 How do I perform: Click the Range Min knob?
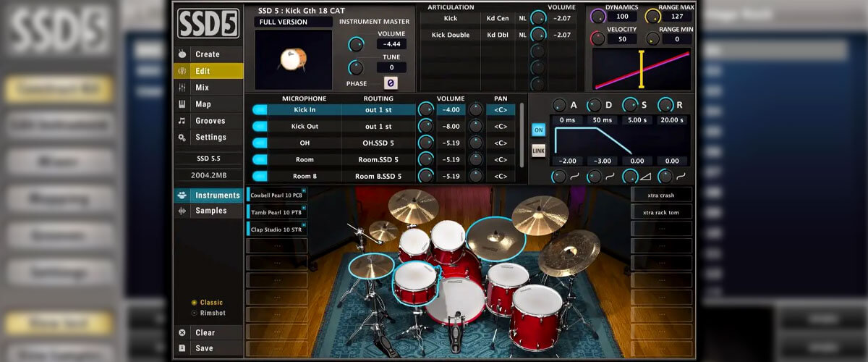(652, 39)
